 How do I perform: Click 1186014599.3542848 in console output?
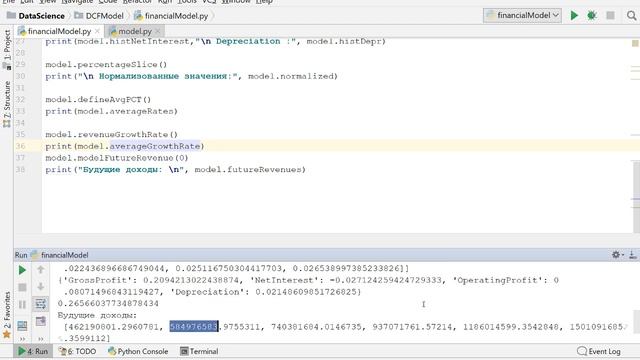tap(511, 327)
